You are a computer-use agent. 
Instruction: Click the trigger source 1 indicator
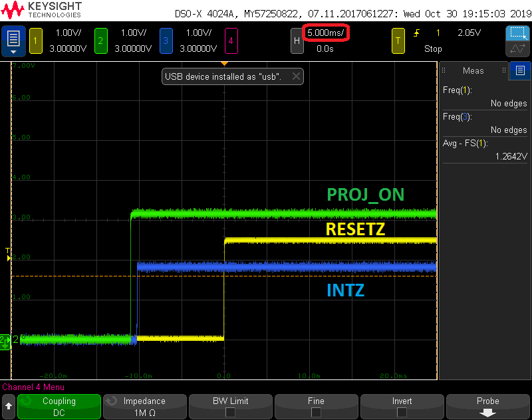point(438,33)
